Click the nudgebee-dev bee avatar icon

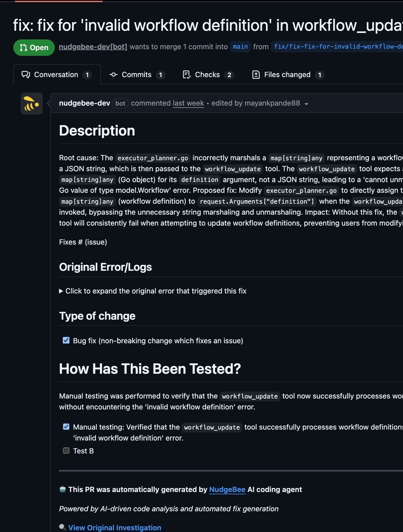pos(32,104)
